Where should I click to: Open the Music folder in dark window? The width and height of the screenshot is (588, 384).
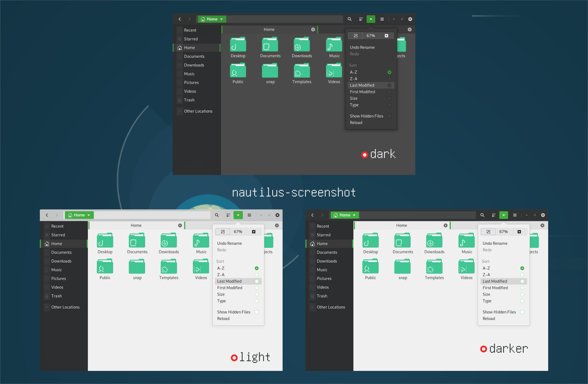(x=334, y=47)
